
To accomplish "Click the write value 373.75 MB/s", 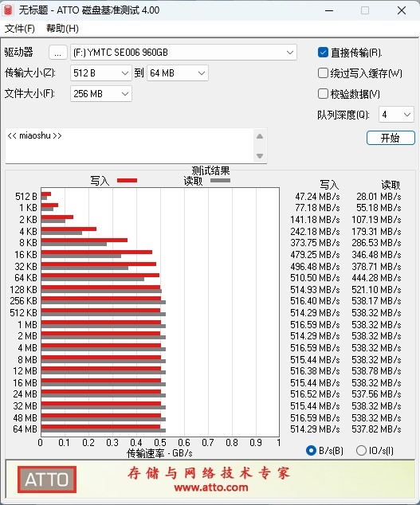I will pos(315,243).
